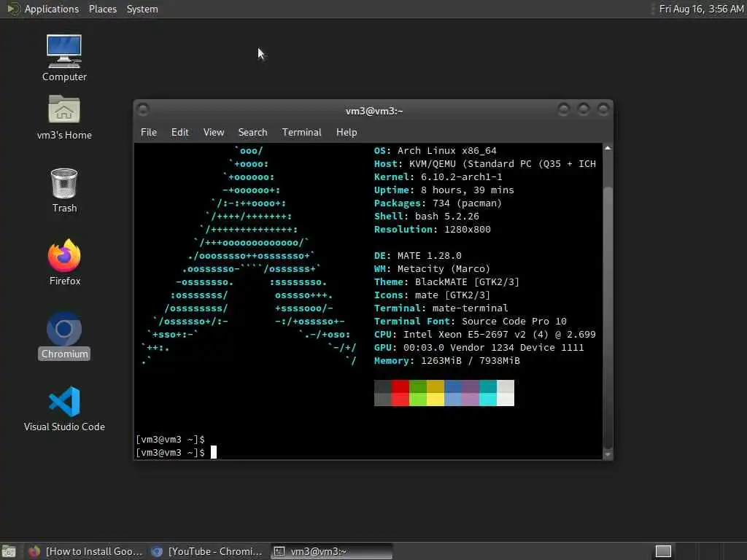Viewport: 747px width, 560px height.
Task: Click the 'OS: Arch Linux x86_64' line
Action: 435,150
